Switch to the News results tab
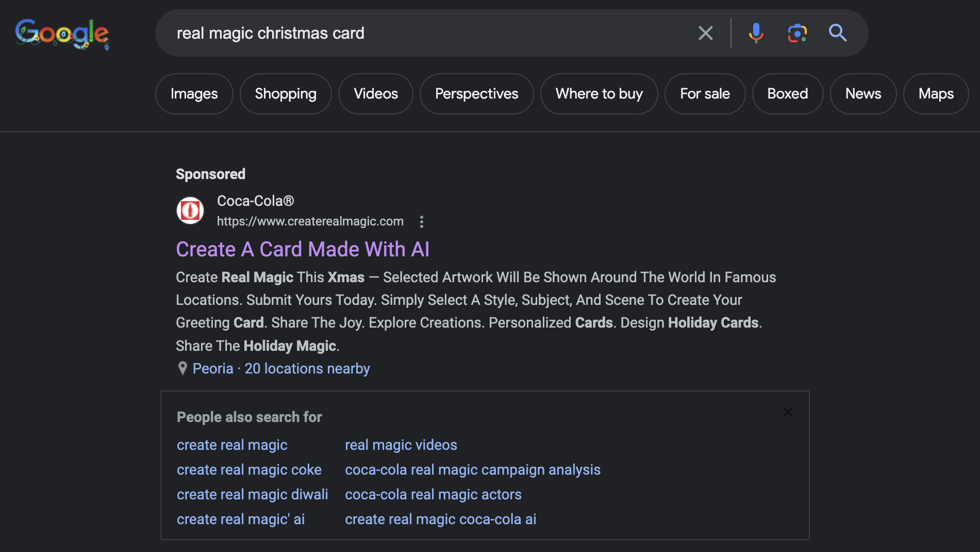 [x=862, y=93]
